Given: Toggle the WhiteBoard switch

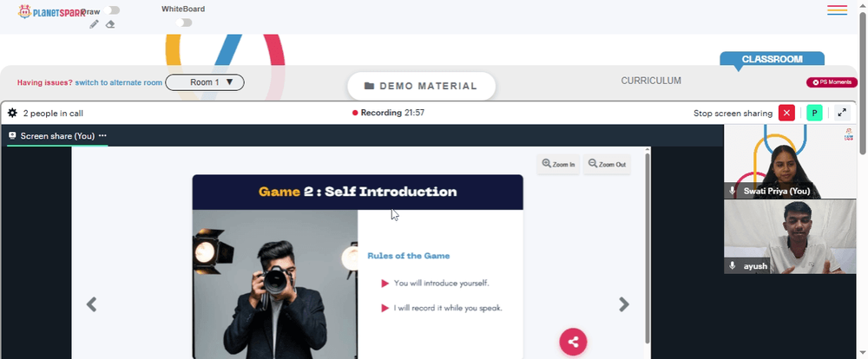Looking at the screenshot, I should coord(184,23).
